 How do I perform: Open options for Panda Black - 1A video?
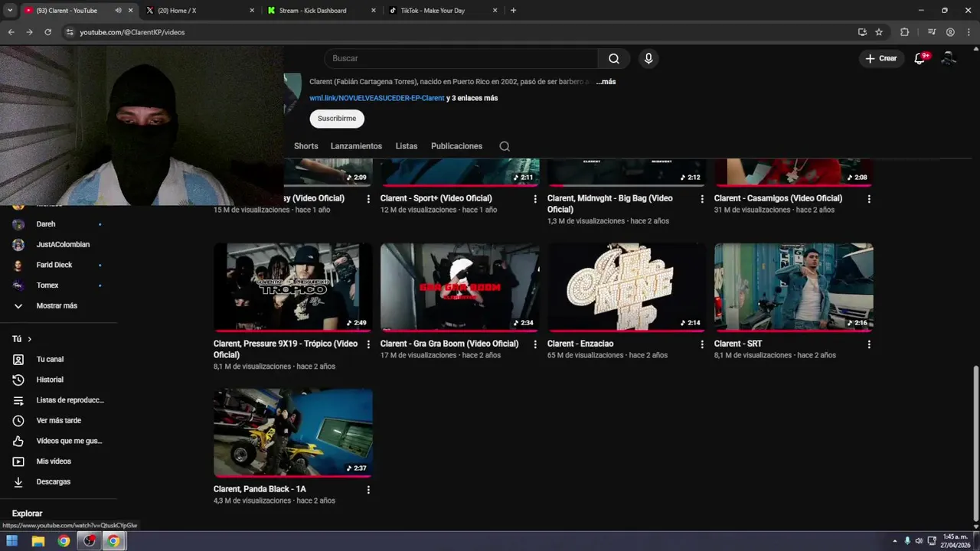pyautogui.click(x=368, y=490)
